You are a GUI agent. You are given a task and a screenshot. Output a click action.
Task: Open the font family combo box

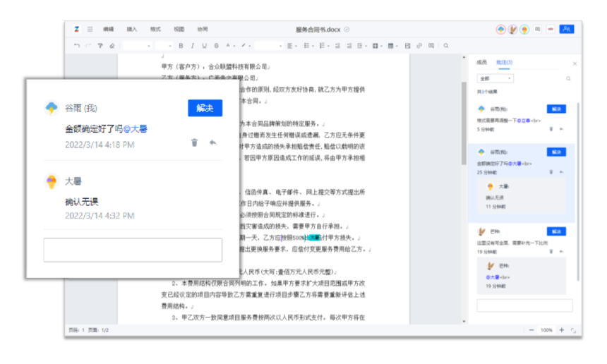(x=137, y=46)
